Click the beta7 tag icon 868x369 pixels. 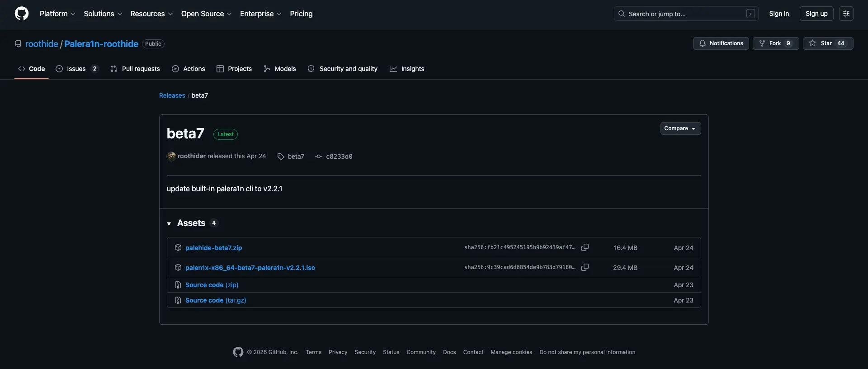coord(281,156)
